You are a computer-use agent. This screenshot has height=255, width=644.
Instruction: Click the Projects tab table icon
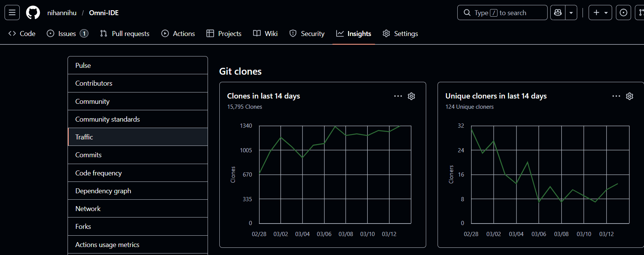210,33
